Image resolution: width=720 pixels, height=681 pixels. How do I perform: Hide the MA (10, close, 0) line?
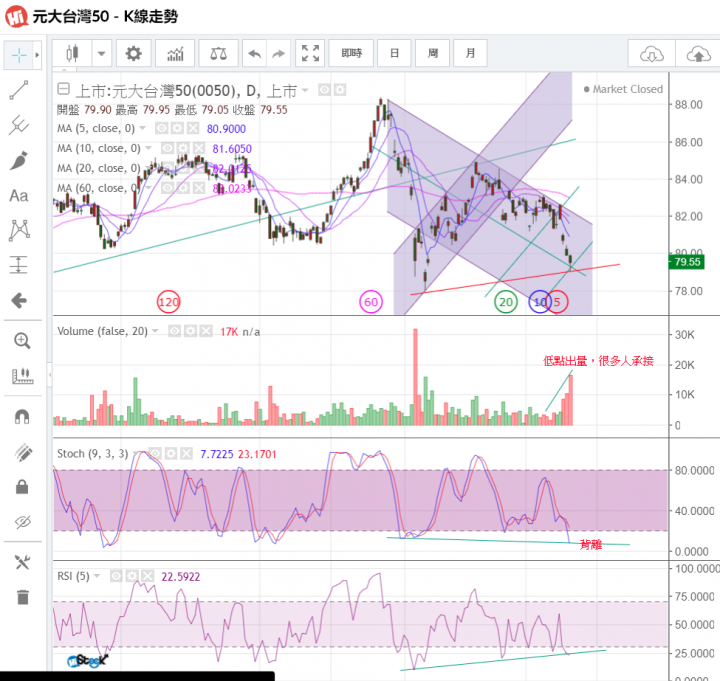[167, 148]
